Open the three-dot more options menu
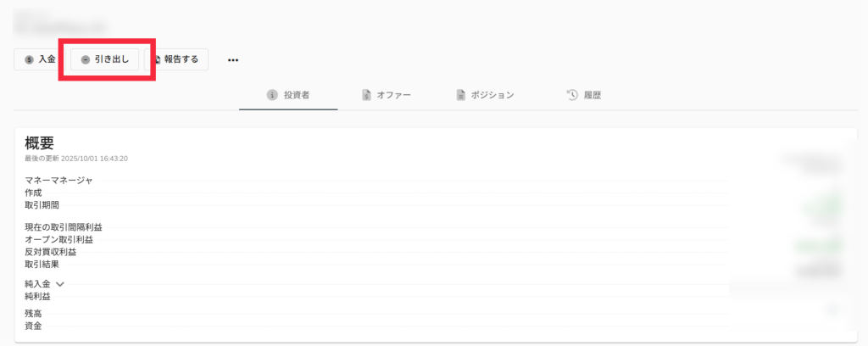The width and height of the screenshot is (868, 346). click(x=233, y=60)
